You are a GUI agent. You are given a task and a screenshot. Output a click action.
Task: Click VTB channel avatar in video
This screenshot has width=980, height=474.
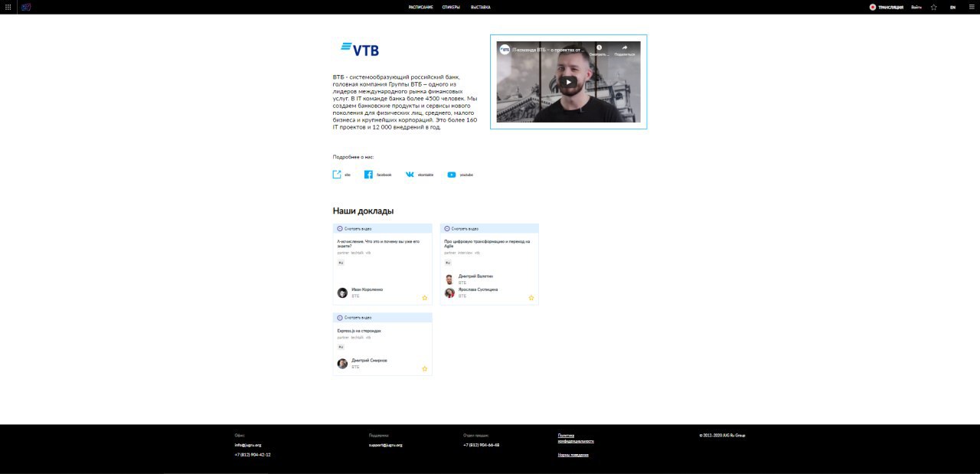tap(505, 49)
